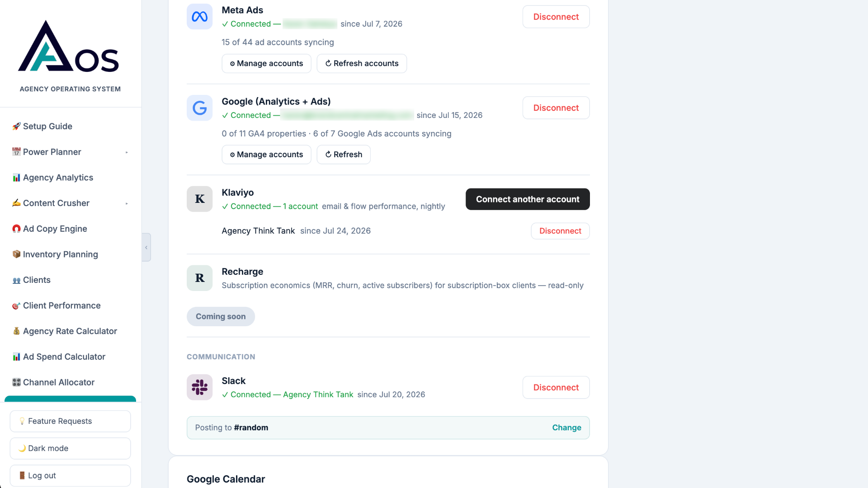868x488 pixels.
Task: Change the Slack posting channel
Action: (x=566, y=428)
